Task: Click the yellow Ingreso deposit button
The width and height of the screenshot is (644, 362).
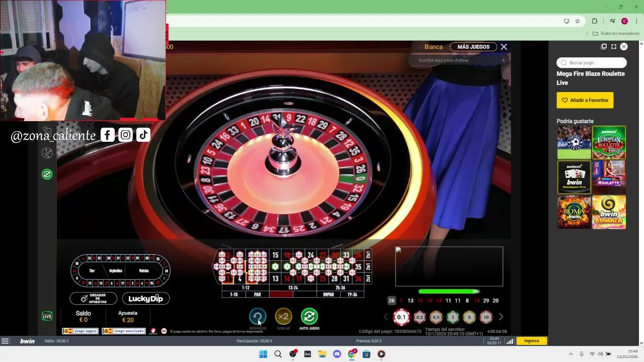Action: click(532, 341)
